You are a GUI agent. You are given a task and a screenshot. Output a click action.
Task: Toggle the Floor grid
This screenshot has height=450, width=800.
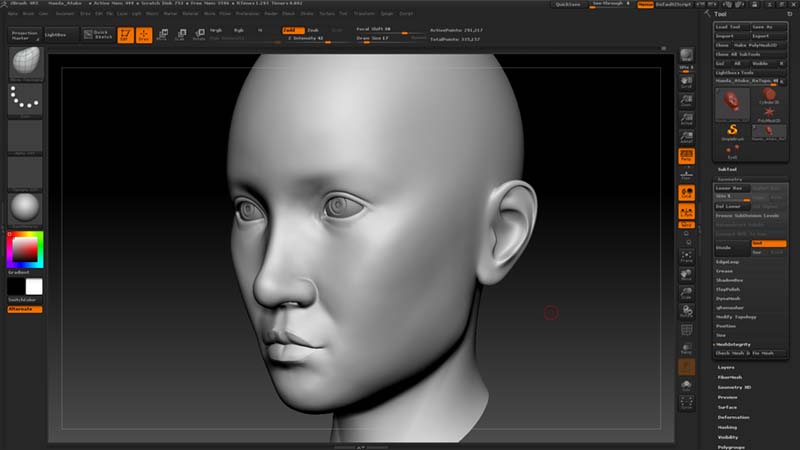point(686,175)
